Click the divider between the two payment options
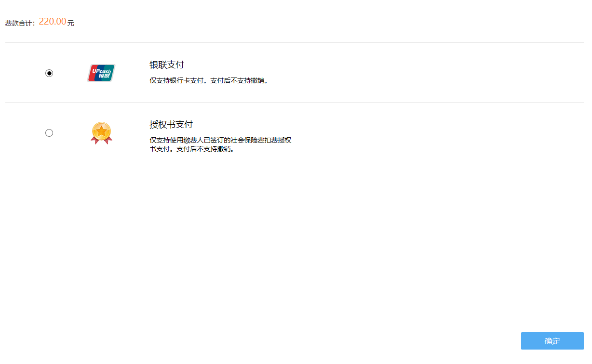 (x=294, y=102)
